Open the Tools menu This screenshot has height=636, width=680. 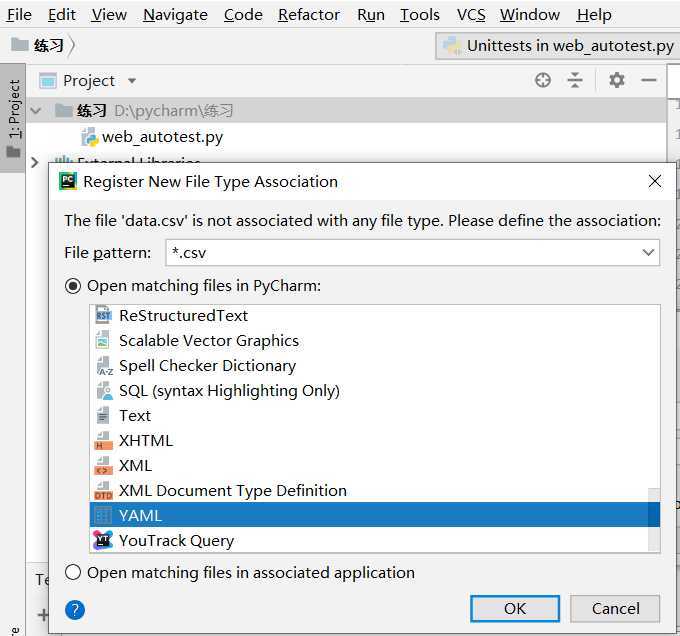[419, 15]
